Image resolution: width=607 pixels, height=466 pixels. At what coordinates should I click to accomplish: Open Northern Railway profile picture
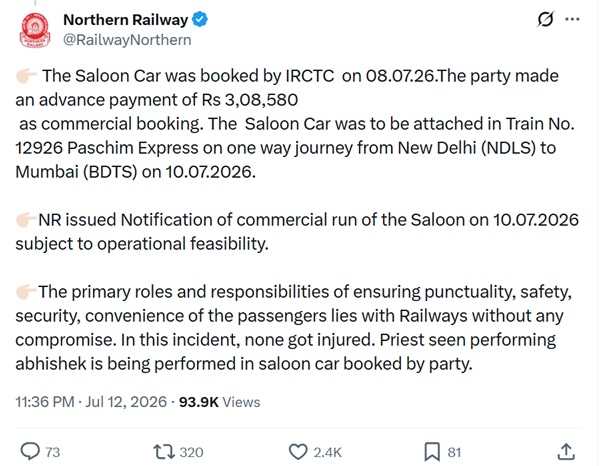click(35, 30)
